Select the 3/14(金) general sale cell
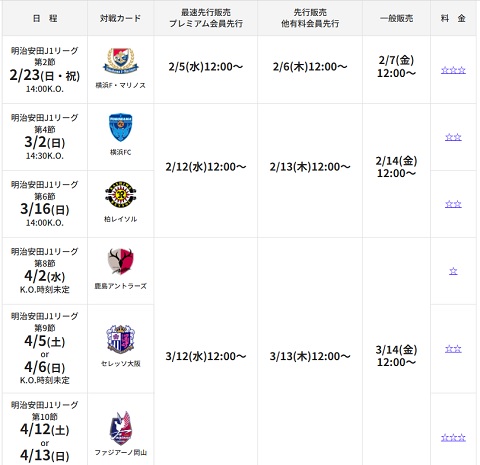The image size is (480, 465). (396, 356)
